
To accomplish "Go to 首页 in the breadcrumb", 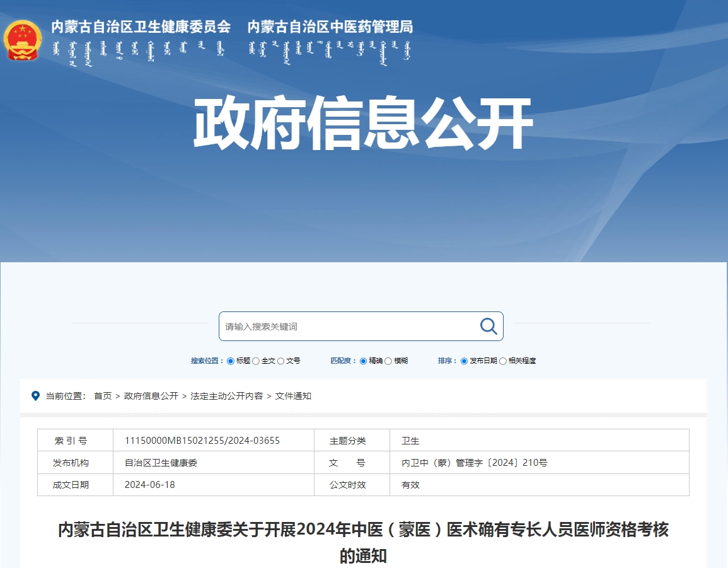I will (103, 396).
